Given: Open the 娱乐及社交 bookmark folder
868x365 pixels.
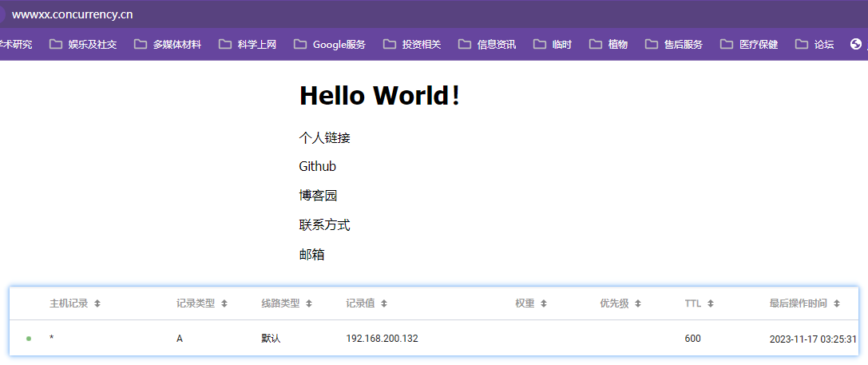Looking at the screenshot, I should pos(83,45).
